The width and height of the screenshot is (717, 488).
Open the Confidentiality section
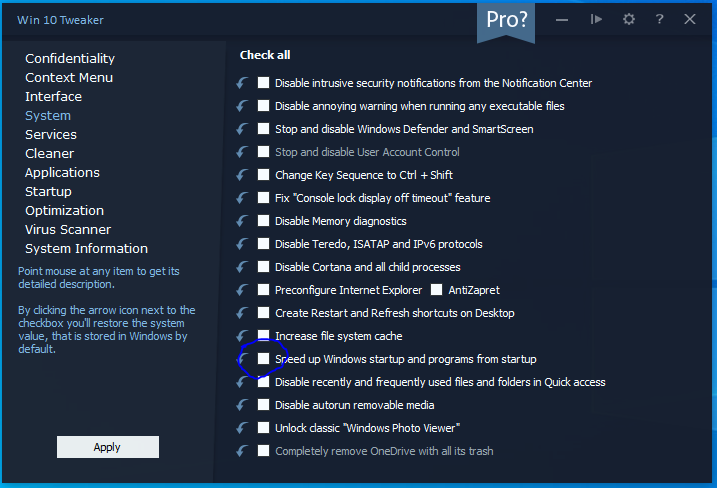click(x=70, y=59)
